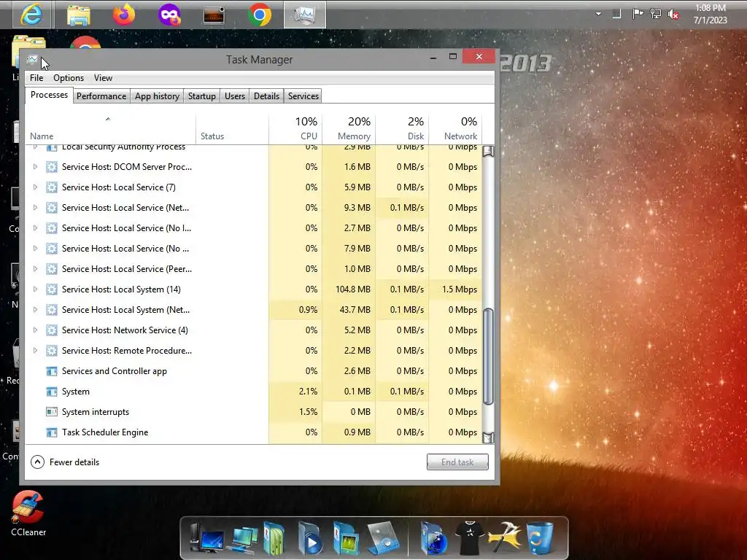Click the Services and Controller app icon
The width and height of the screenshot is (747, 560).
52,371
